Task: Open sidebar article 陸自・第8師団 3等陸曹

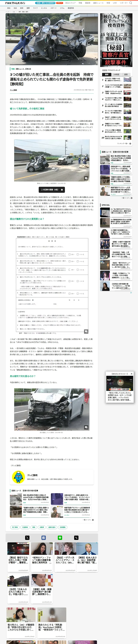Action: click(116, 159)
